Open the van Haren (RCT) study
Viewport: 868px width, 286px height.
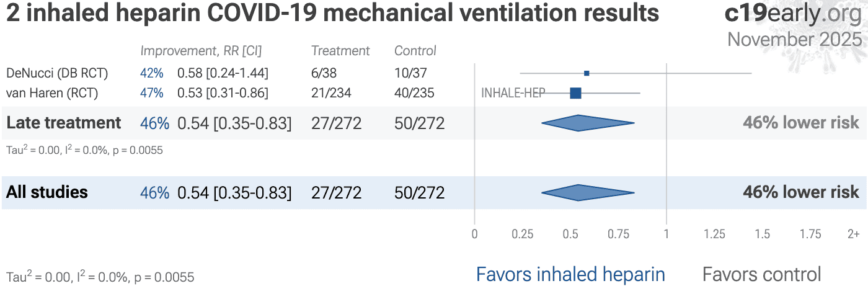tap(52, 93)
